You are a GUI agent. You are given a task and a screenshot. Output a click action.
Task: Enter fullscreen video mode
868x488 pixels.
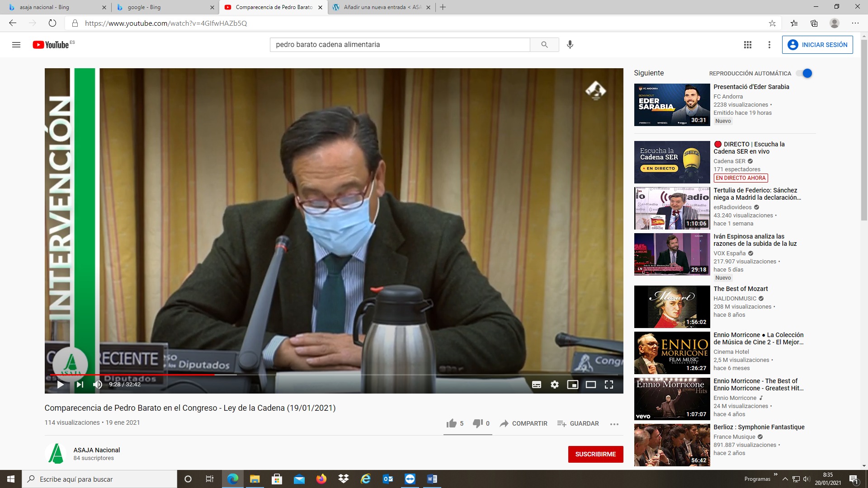(609, 385)
